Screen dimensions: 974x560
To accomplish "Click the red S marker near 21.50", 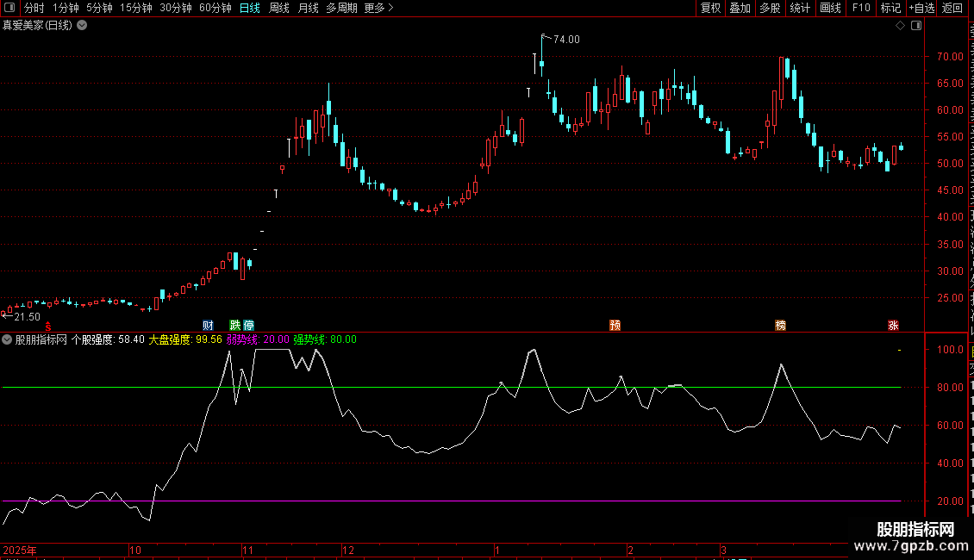I will pyautogui.click(x=47, y=327).
